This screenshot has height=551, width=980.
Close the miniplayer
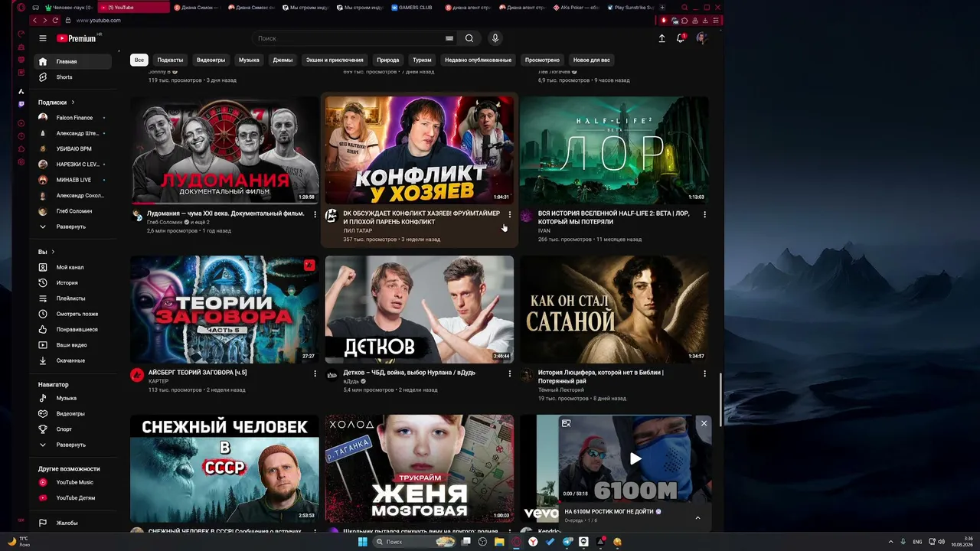[704, 423]
